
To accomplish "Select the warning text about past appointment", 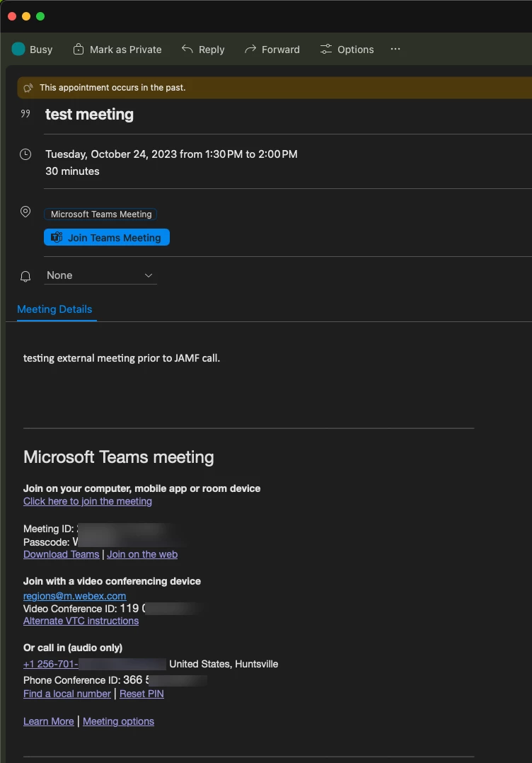I will point(112,88).
